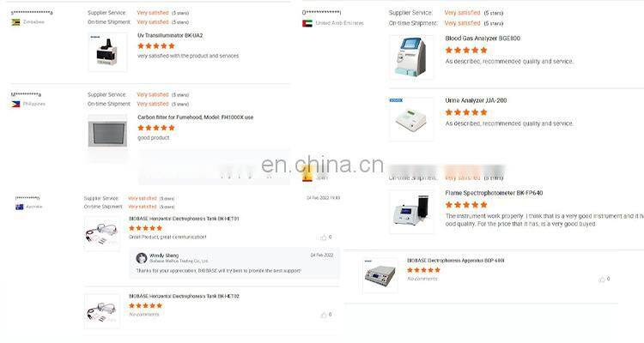Click thumbs-up on Electrophoresis Apparatus BEP-600I review

[x=602, y=280]
